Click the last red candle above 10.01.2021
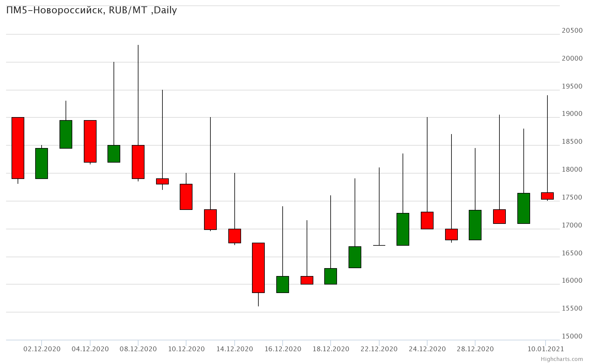This screenshot has width=589, height=364. (x=547, y=196)
